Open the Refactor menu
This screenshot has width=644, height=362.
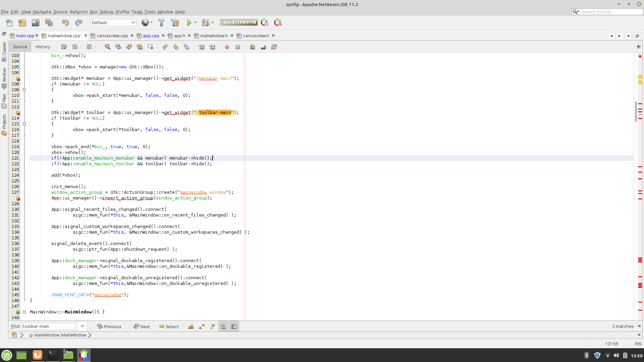(78, 12)
